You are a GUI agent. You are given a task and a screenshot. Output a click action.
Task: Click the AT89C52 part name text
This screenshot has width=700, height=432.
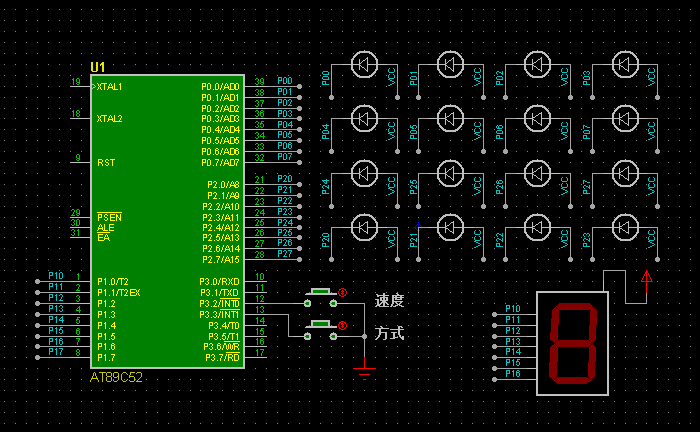tap(118, 378)
